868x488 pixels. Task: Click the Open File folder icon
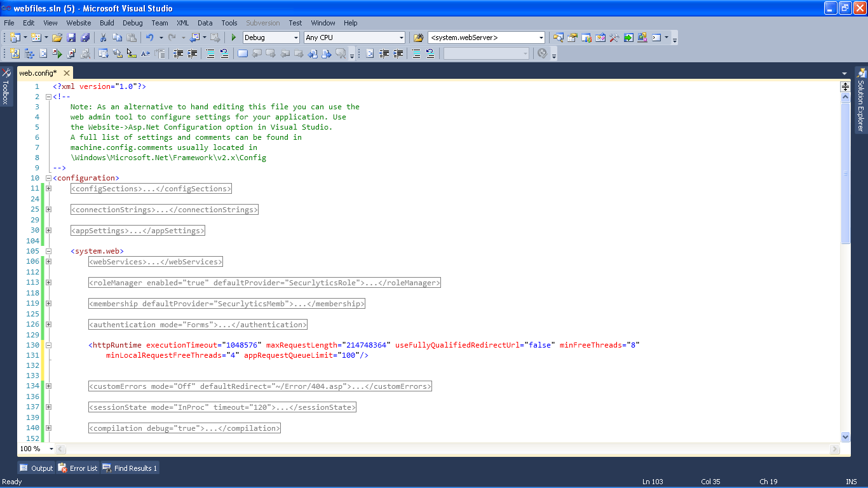coord(57,37)
